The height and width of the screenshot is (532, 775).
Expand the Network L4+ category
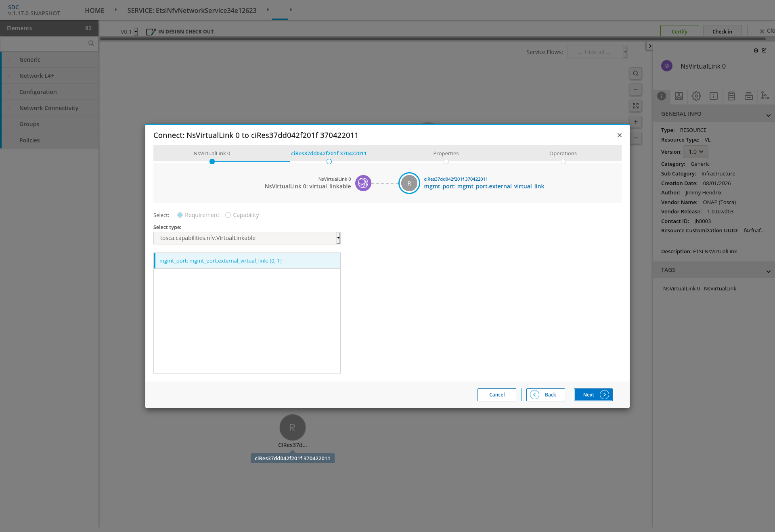(50, 76)
